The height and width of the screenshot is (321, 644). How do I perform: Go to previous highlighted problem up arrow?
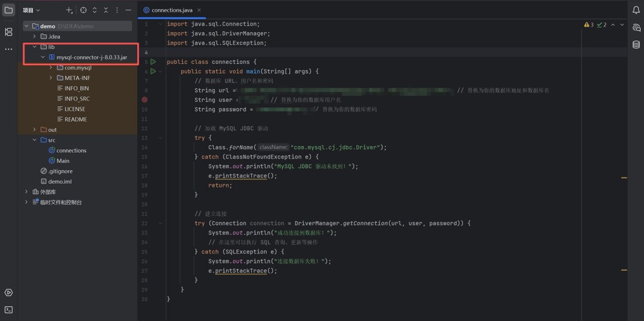pyautogui.click(x=613, y=25)
